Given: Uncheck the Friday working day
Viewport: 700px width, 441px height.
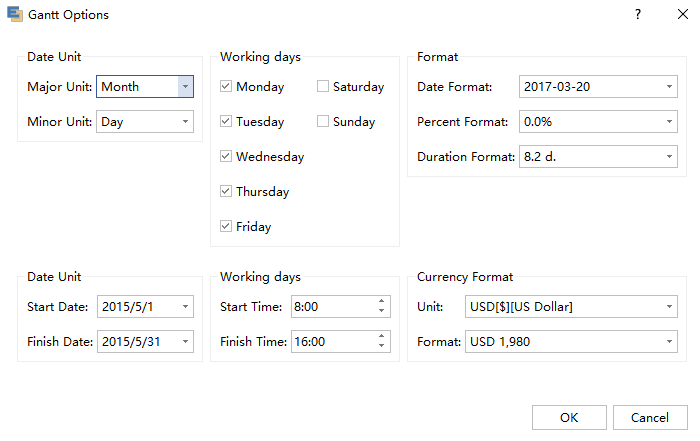Looking at the screenshot, I should tap(227, 227).
